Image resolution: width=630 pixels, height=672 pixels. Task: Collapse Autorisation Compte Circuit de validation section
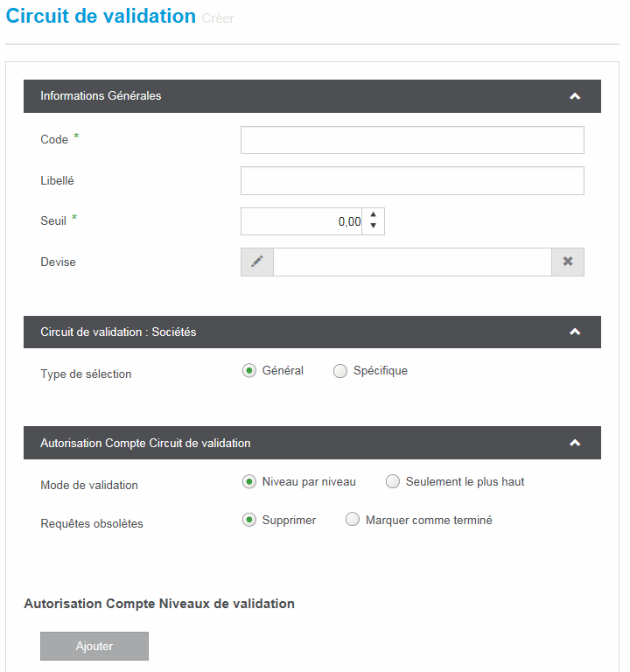click(575, 443)
